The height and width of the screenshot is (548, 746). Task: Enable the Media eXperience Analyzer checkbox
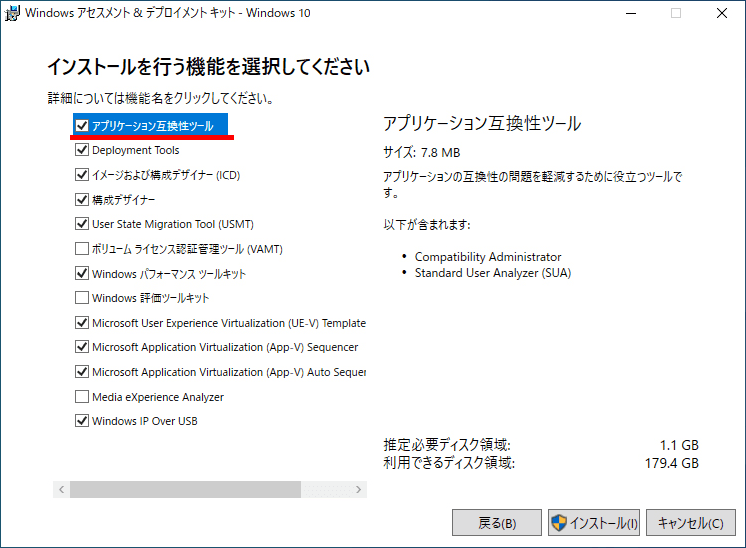click(82, 396)
